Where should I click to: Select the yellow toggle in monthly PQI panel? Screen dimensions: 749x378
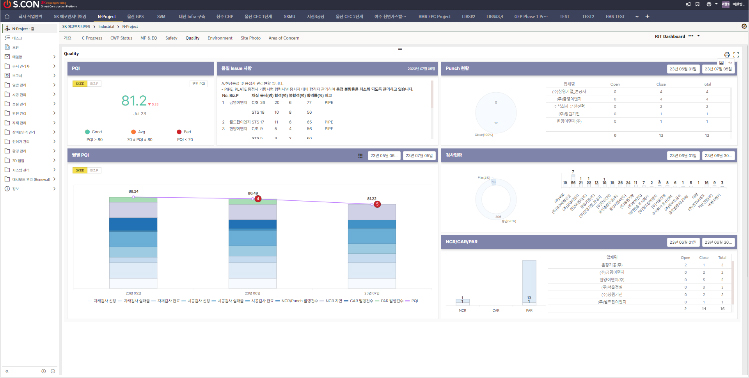pos(80,170)
